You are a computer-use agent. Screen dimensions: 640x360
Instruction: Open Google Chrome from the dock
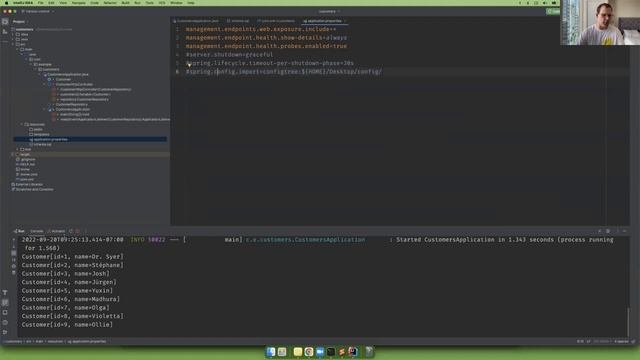point(309,351)
